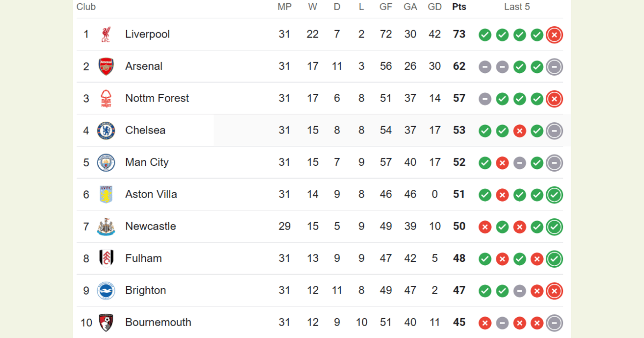Click the Man City club crest

106,163
